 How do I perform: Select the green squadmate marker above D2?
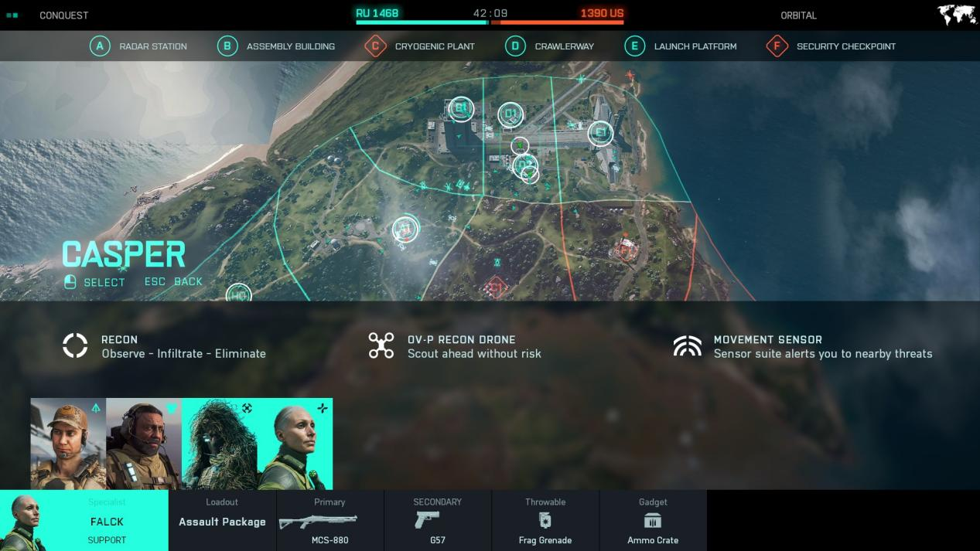pyautogui.click(x=521, y=145)
